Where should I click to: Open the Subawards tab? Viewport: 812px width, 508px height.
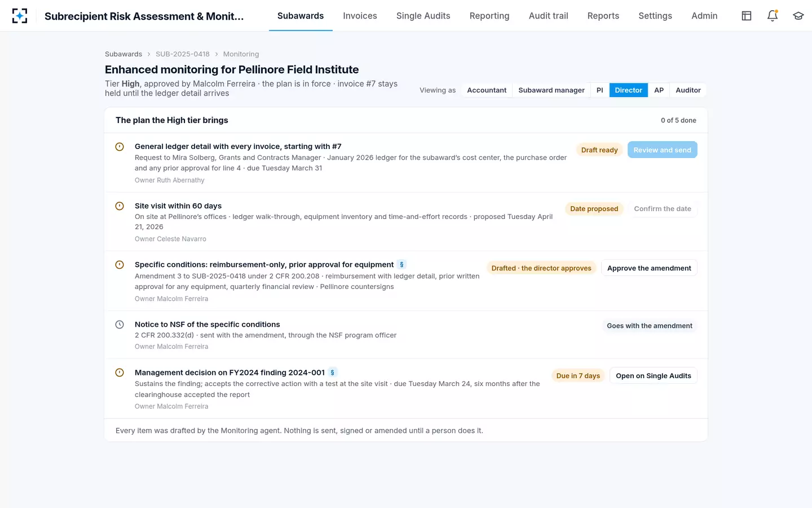tap(301, 16)
